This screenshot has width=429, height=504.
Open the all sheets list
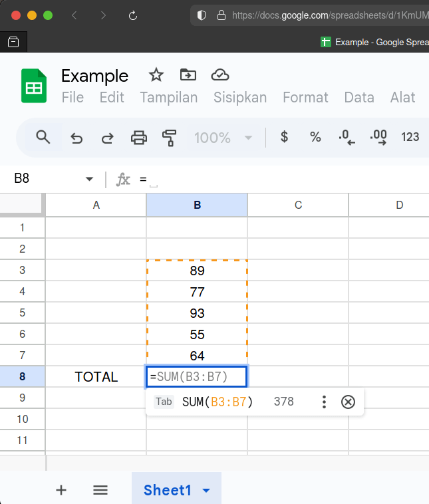[x=100, y=490]
